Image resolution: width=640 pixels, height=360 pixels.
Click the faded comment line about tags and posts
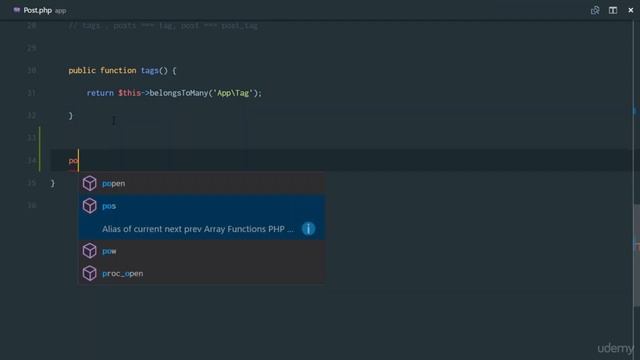163,26
